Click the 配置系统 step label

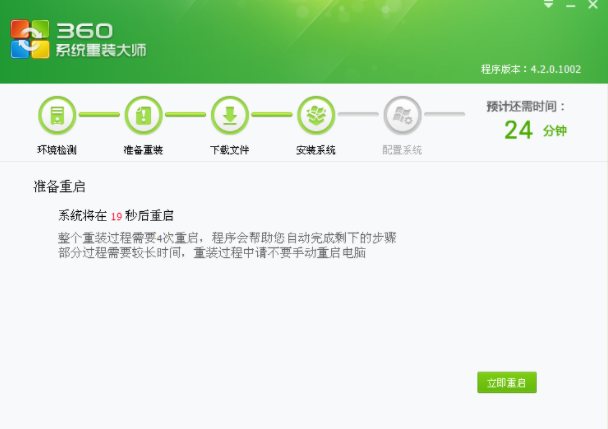coord(402,150)
